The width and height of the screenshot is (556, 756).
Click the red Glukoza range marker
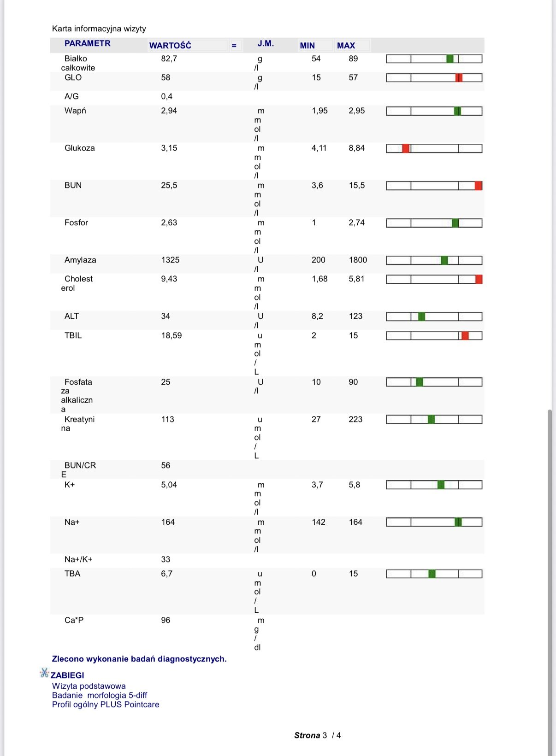(406, 148)
